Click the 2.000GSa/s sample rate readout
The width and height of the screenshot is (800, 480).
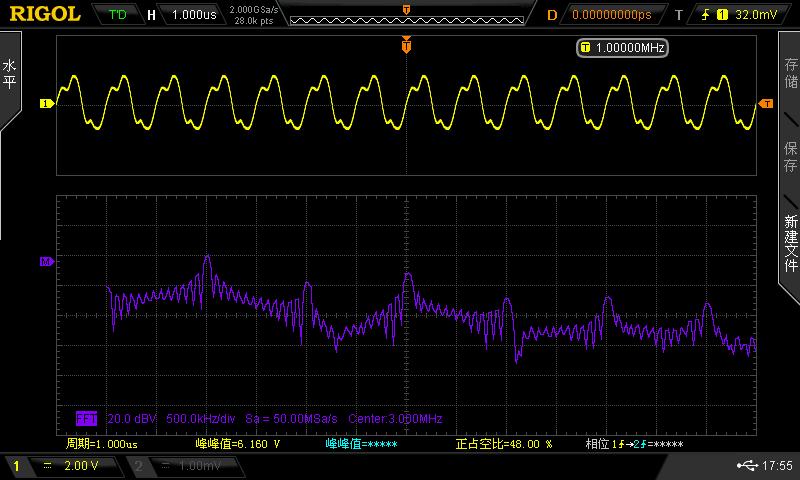(x=254, y=10)
